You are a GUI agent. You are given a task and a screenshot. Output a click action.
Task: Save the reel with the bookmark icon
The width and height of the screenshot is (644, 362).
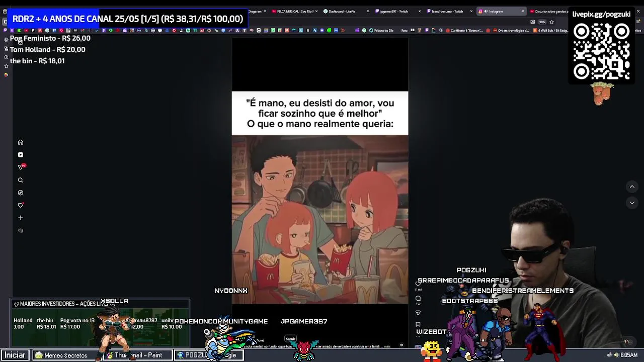[x=418, y=324]
